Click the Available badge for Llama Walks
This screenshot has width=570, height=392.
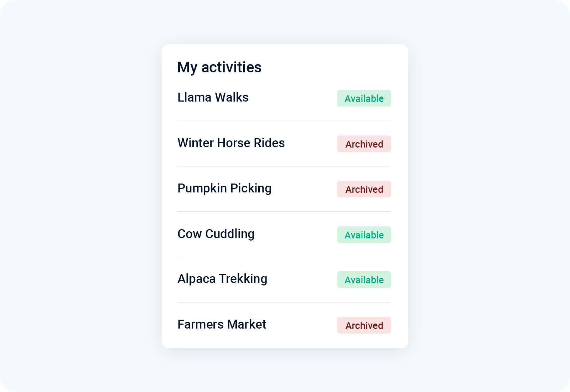coord(364,98)
